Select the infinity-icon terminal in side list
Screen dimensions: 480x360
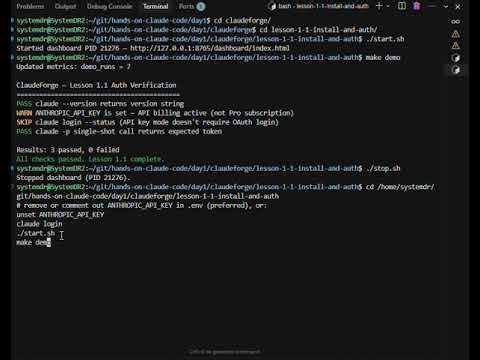(455, 22)
